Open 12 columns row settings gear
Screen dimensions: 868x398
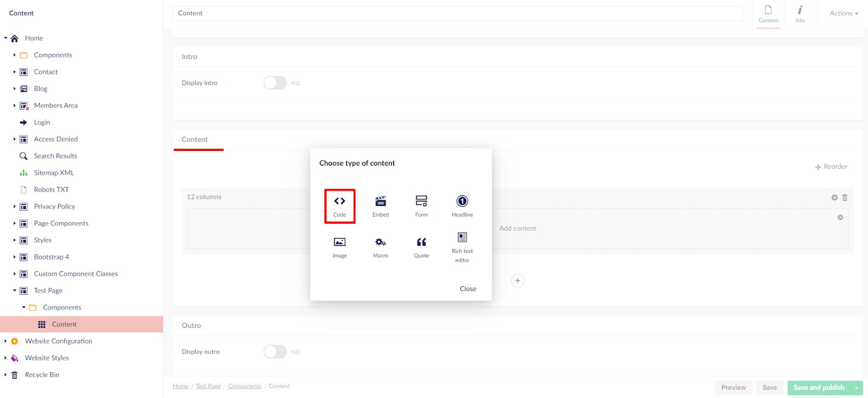coord(834,198)
